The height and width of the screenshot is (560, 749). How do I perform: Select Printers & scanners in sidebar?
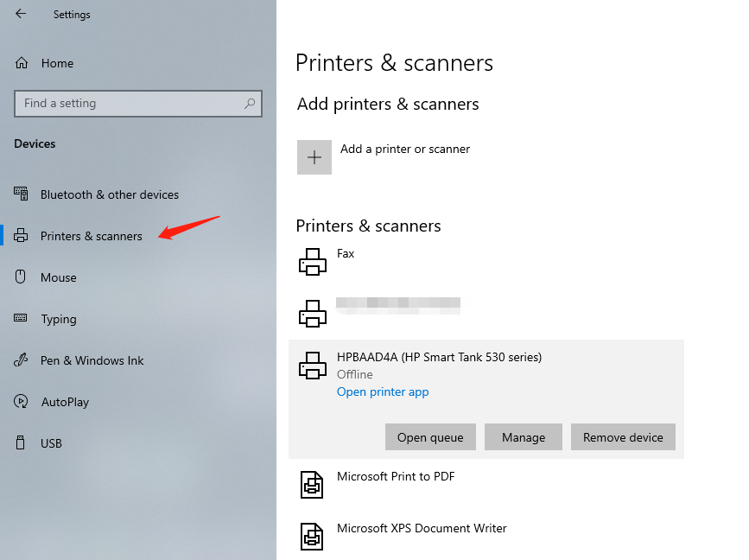91,236
